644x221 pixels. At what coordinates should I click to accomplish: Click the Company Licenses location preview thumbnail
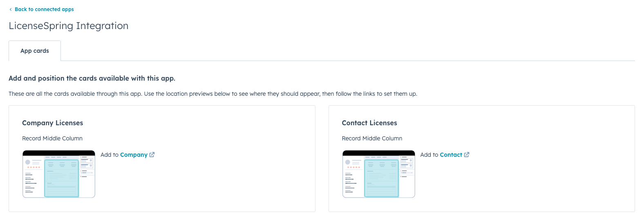click(x=59, y=174)
